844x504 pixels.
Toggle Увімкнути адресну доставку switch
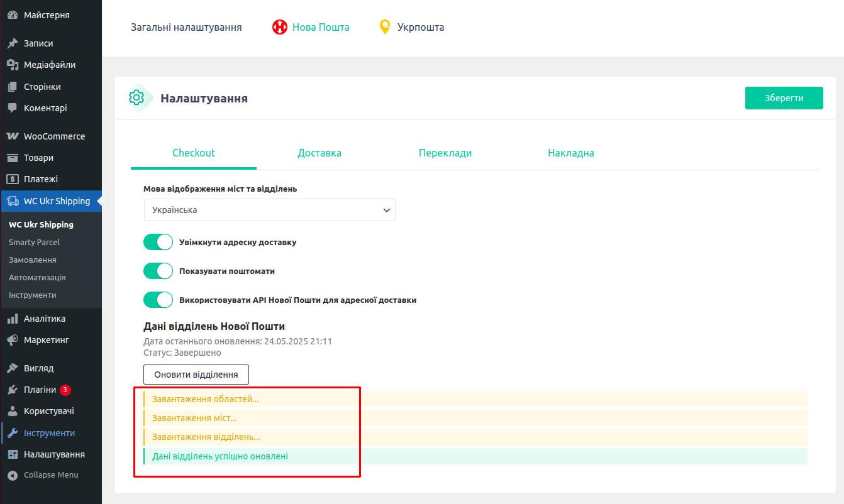click(x=158, y=242)
